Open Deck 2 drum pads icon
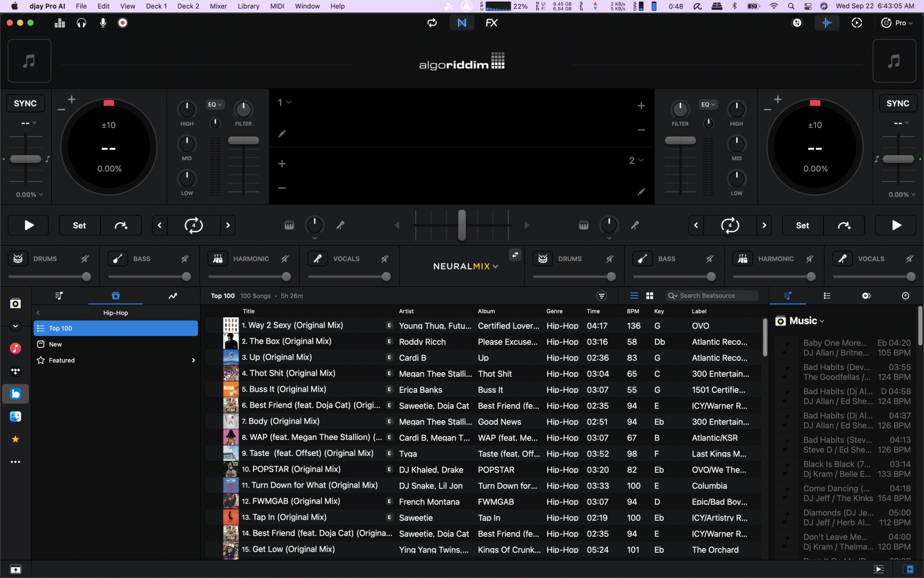Viewport: 924px width, 578px height. 583,225
